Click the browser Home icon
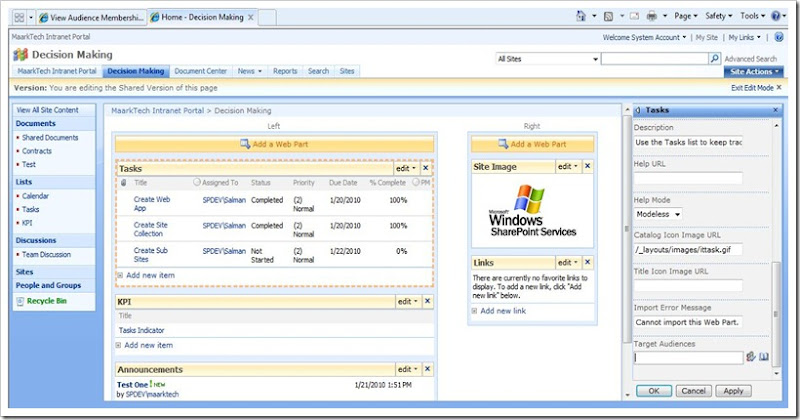The width and height of the screenshot is (800, 420). click(x=582, y=17)
